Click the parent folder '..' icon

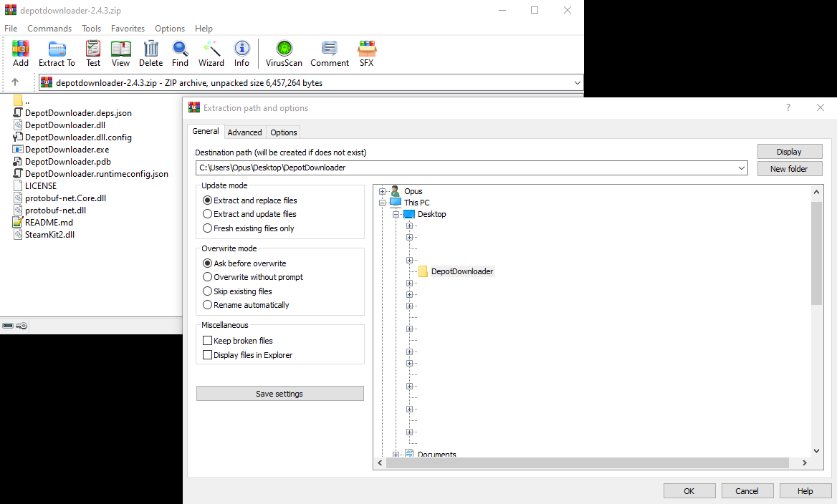(x=18, y=100)
